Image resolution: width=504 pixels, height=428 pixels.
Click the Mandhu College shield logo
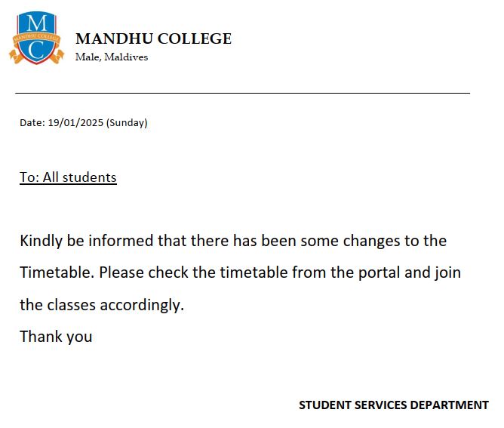point(35,38)
